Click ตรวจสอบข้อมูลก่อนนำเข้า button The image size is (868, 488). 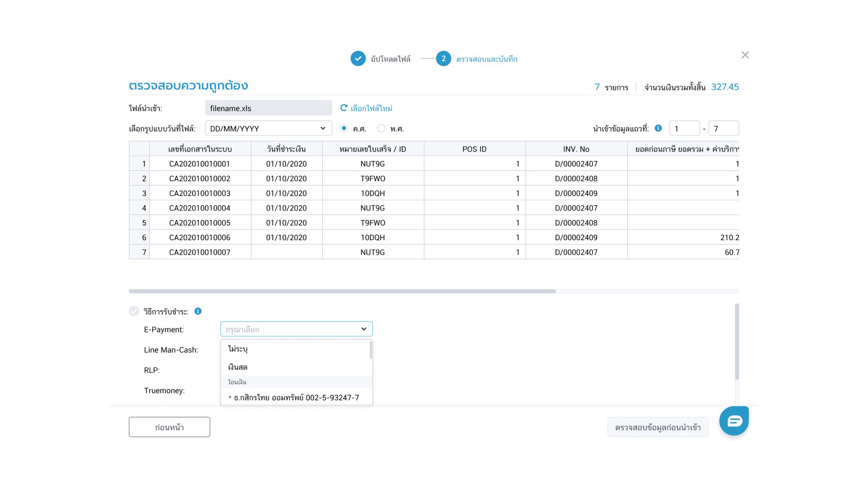[657, 427]
